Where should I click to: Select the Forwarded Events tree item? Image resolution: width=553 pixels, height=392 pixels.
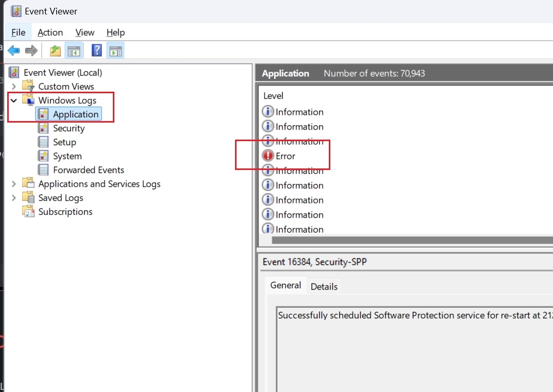click(89, 170)
